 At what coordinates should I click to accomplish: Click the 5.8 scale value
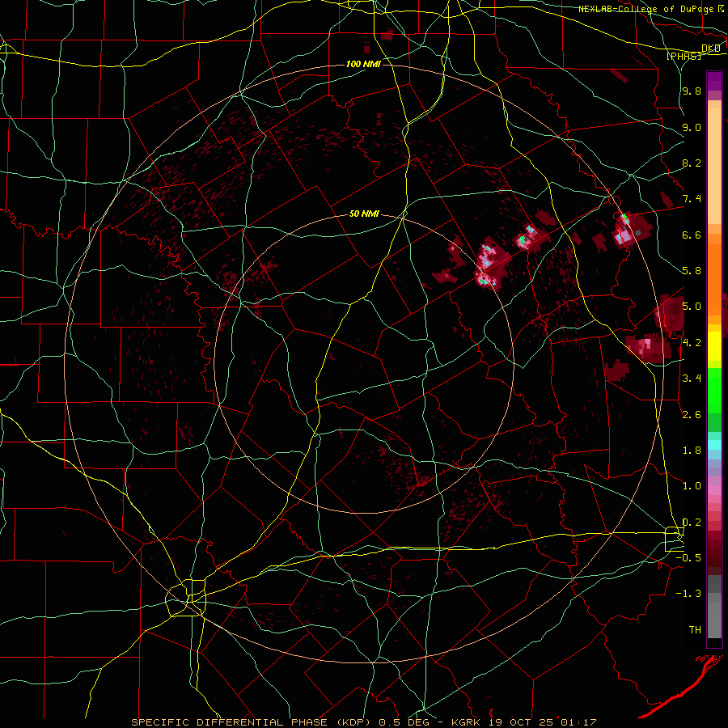click(x=692, y=271)
